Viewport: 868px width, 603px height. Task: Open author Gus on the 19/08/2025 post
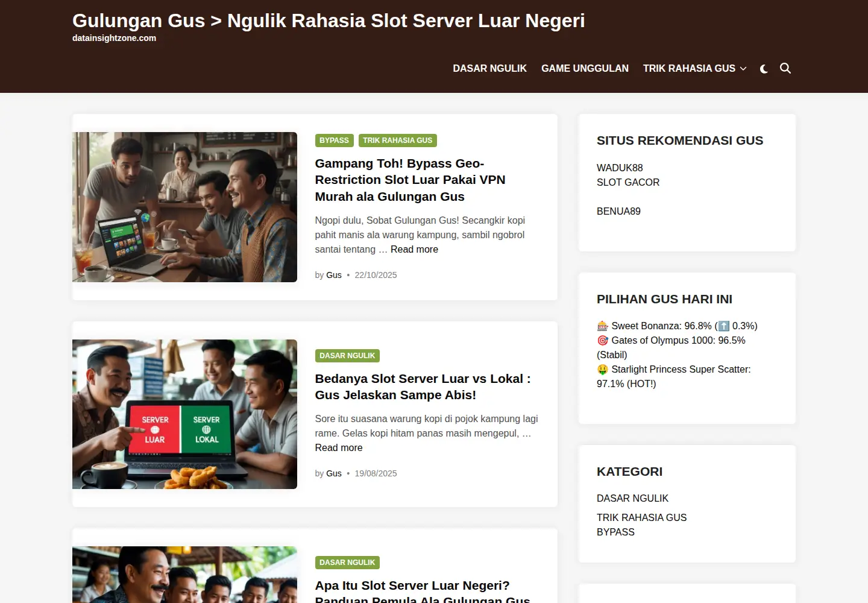coord(334,473)
